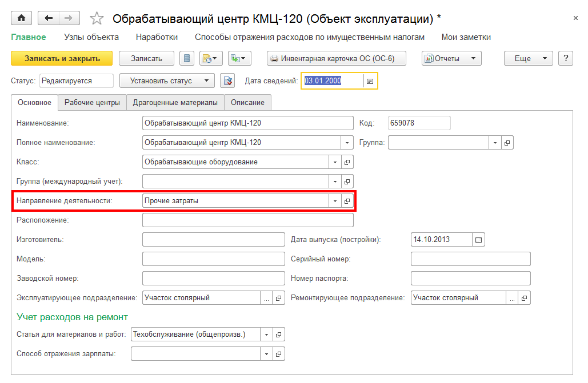
Task: Click the Код field with 659078
Action: [x=419, y=123]
